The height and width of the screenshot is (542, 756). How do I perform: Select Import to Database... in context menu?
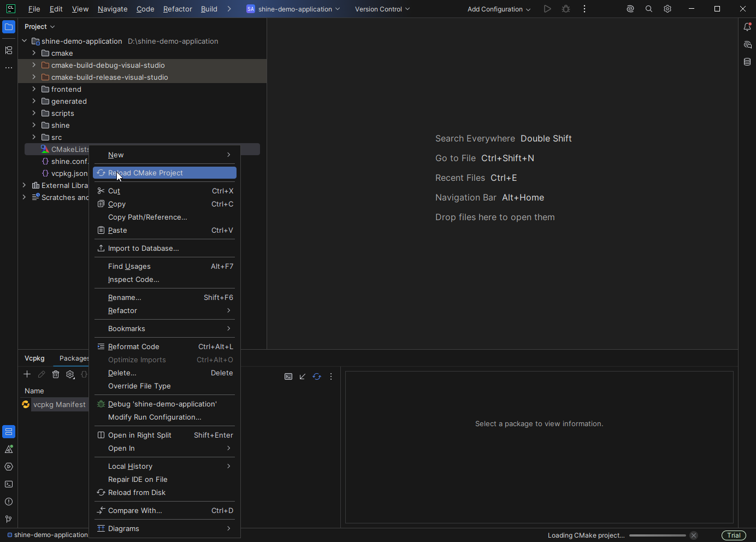pos(164,248)
